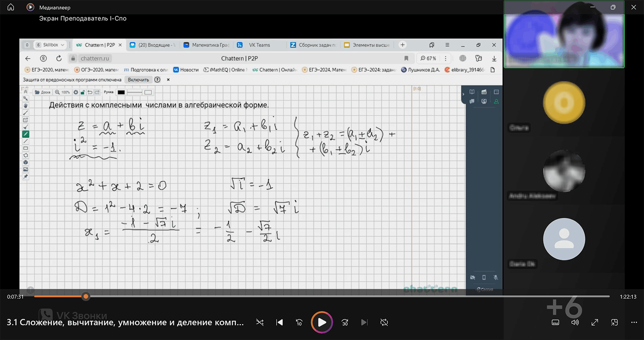Open the subtitles and captions menu
This screenshot has height=340, width=644.
point(555,322)
